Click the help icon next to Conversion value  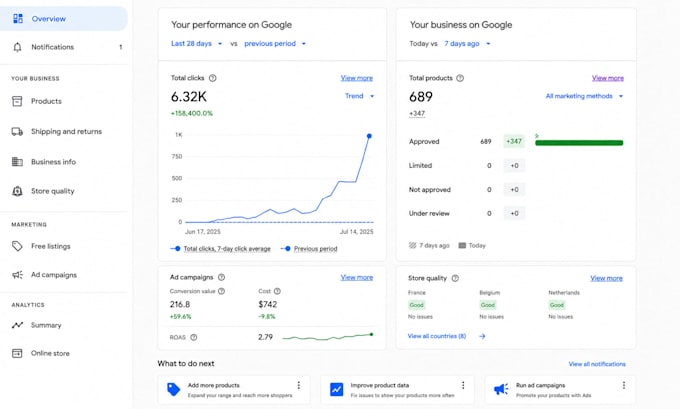(221, 291)
